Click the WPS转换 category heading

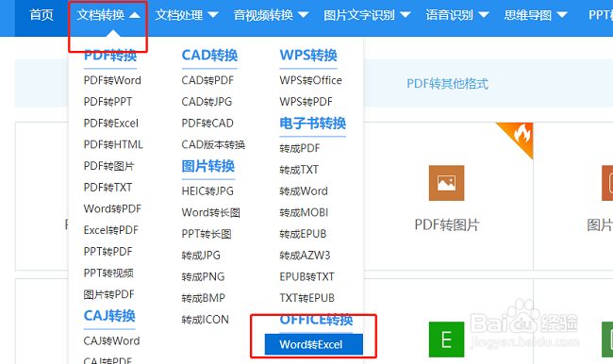click(x=308, y=55)
